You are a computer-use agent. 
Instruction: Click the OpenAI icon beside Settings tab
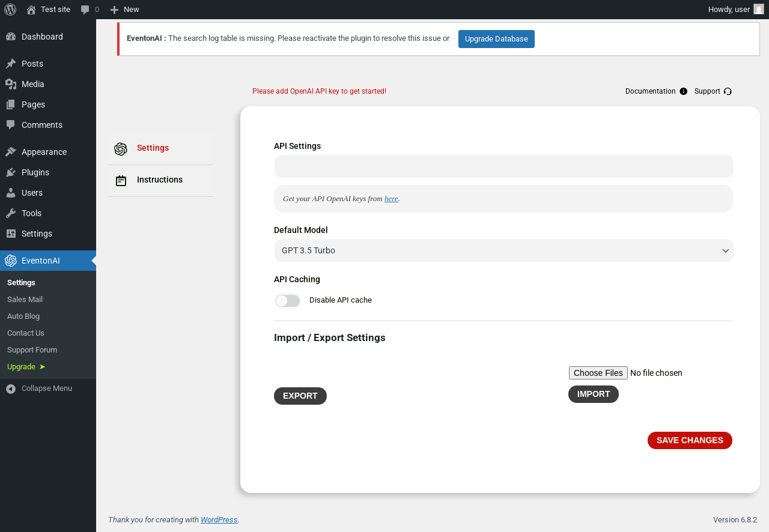[x=121, y=149]
